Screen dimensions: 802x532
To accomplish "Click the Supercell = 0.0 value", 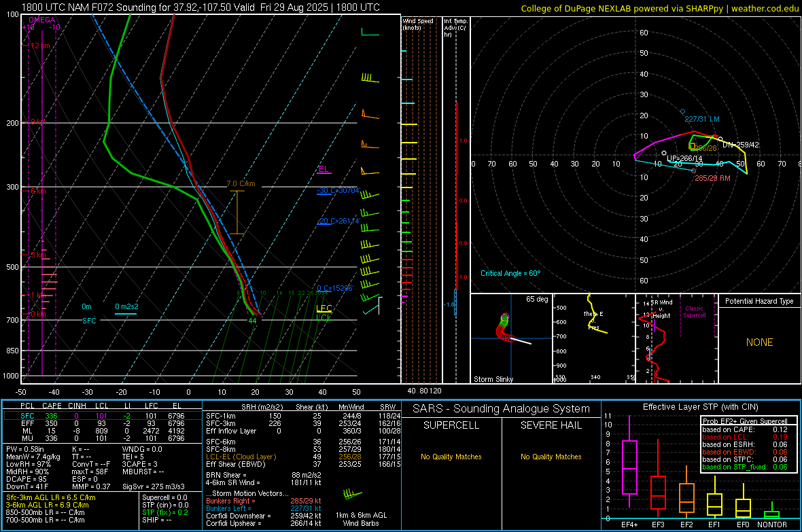I will coord(164,497).
